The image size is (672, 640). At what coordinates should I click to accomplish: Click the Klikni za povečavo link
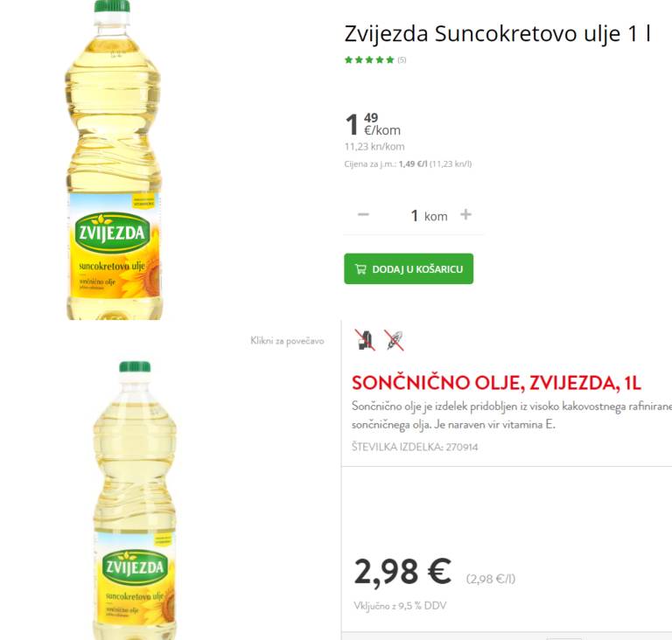287,341
